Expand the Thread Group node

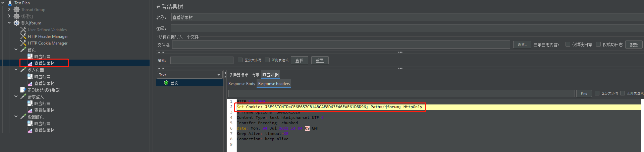pyautogui.click(x=9, y=9)
